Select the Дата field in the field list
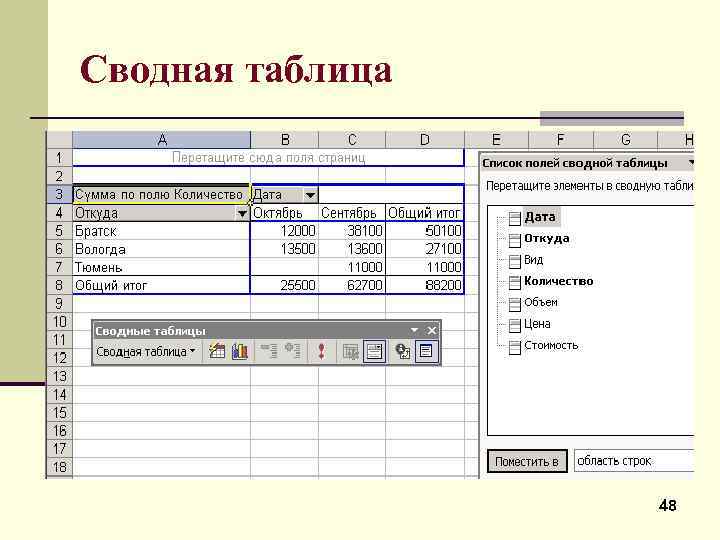720x540 pixels. pos(534,217)
